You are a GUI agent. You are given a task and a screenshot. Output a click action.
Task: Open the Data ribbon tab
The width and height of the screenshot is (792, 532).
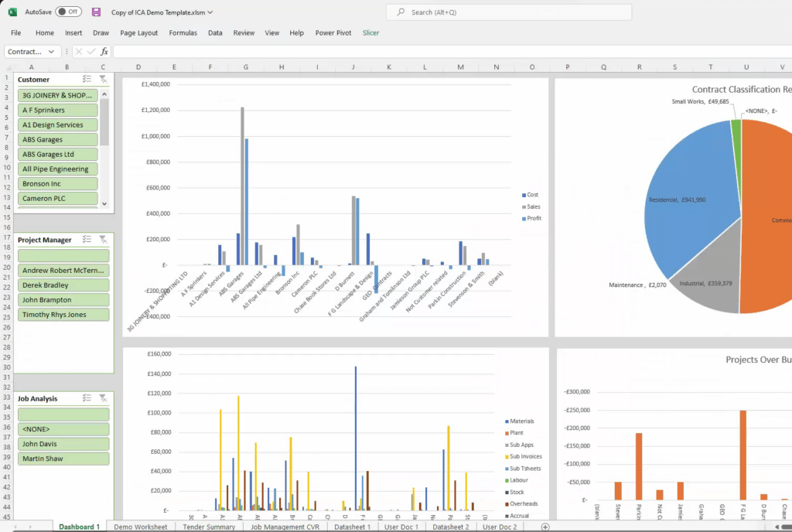(x=215, y=32)
